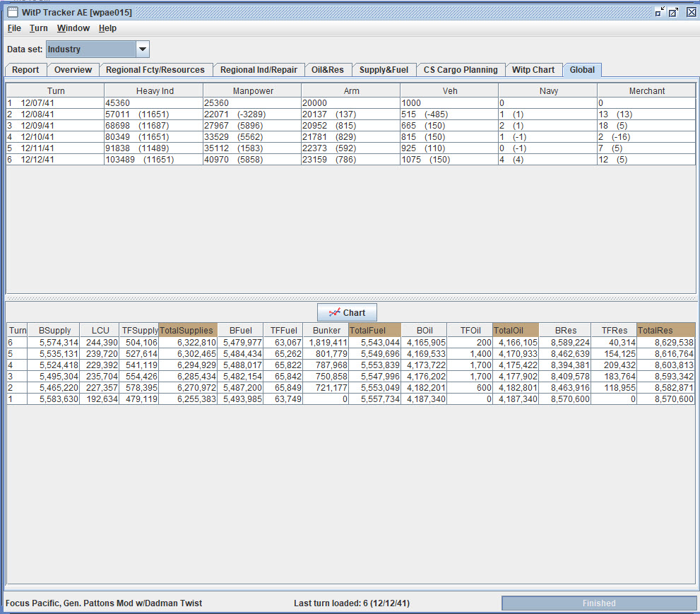This screenshot has width=700, height=614.
Task: Open the Help menu
Action: 107,28
